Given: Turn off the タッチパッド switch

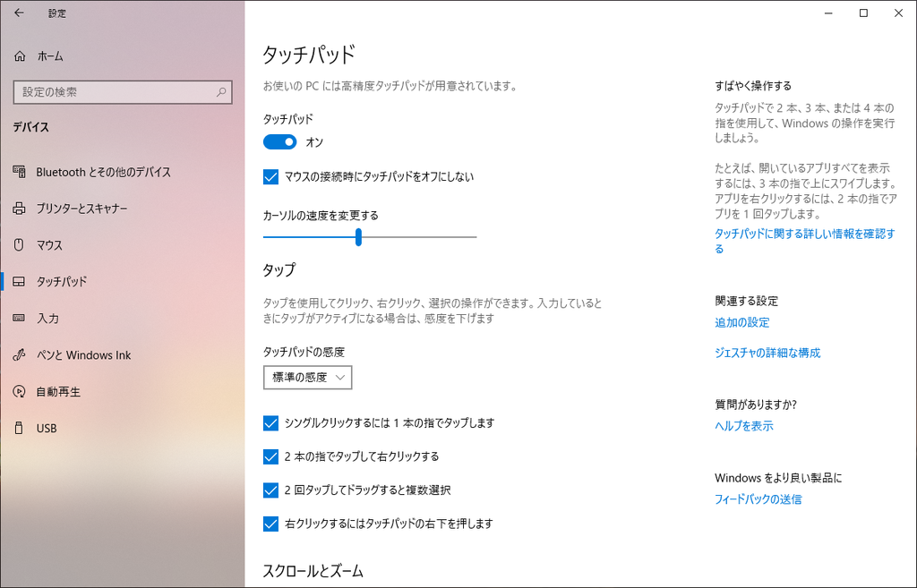Looking at the screenshot, I should coord(280,141).
